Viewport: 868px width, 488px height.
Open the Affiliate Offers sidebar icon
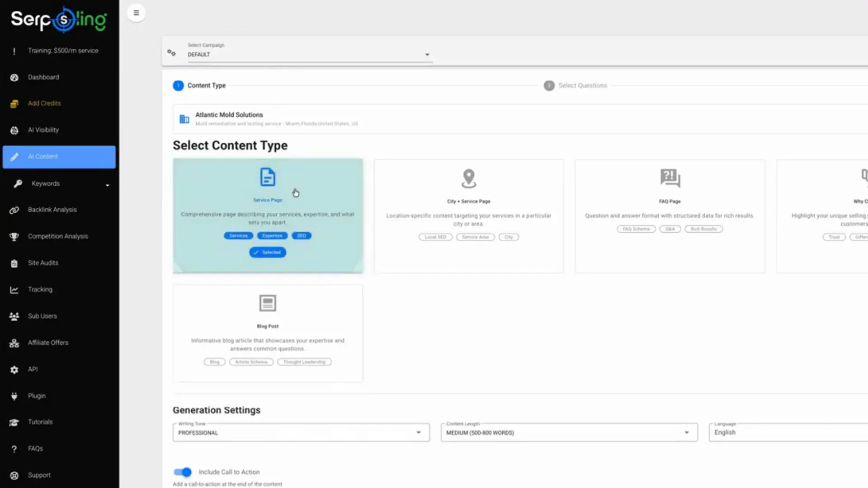(x=14, y=343)
